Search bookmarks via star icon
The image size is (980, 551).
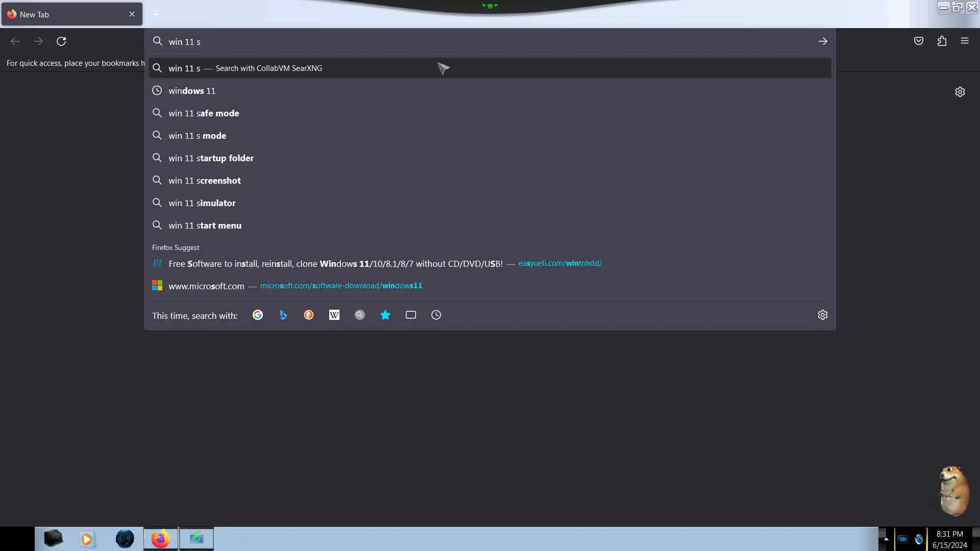pyautogui.click(x=385, y=315)
